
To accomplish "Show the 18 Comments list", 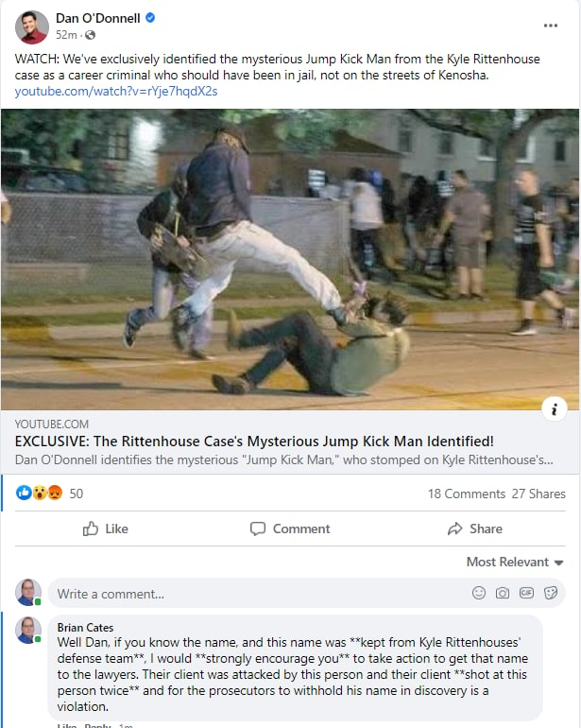I will tap(467, 494).
